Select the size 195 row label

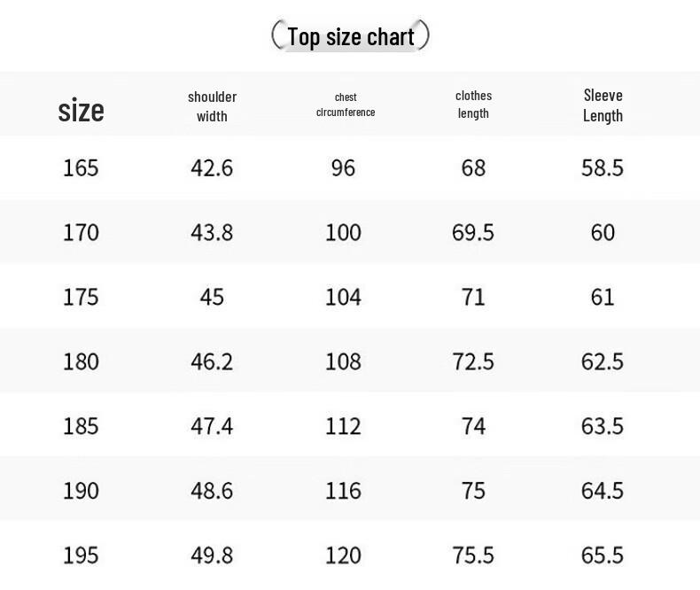pyautogui.click(x=81, y=555)
